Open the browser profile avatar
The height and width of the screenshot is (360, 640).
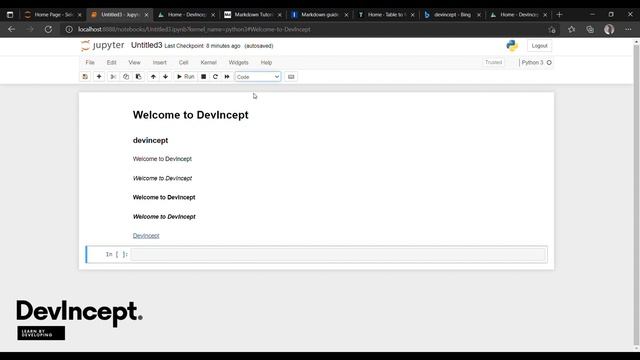[609, 29]
